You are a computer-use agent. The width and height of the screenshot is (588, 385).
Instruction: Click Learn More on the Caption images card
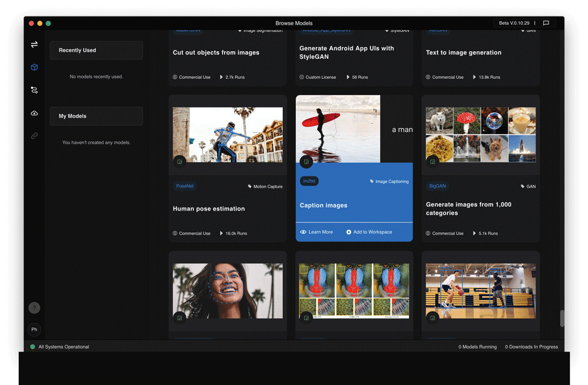316,232
